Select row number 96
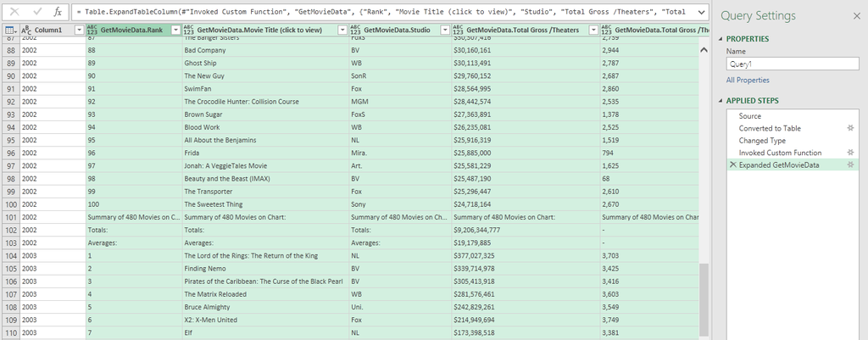This screenshot has height=340, width=868. [10, 153]
